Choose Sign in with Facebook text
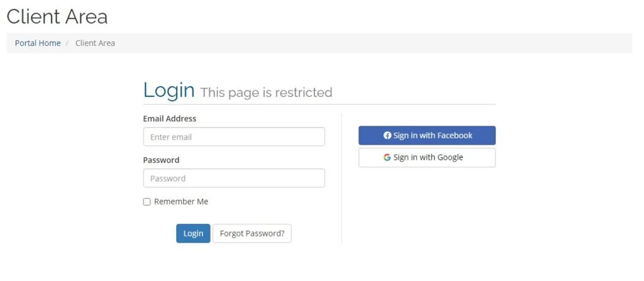Screen dimensions: 644x281 [433, 136]
